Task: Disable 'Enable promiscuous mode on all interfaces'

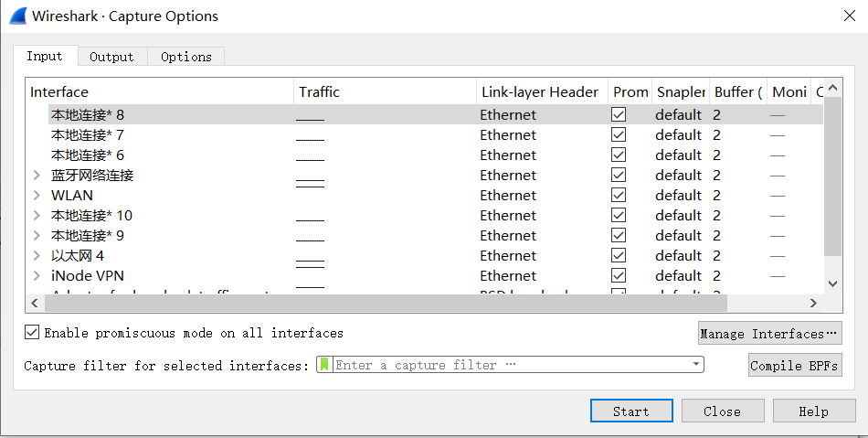Action: (x=32, y=332)
